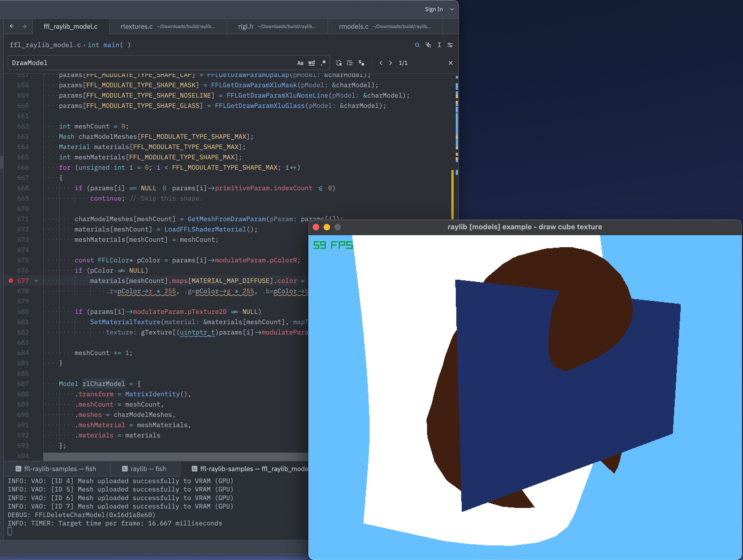Dismiss the search bar with X
This screenshot has width=743, height=560.
(450, 63)
